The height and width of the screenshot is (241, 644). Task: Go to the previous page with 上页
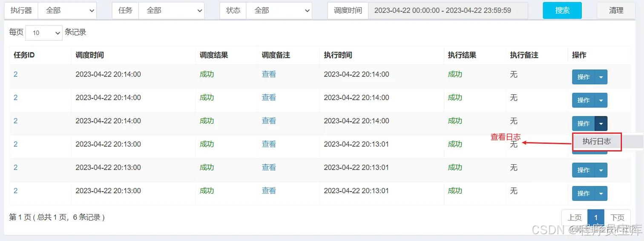pyautogui.click(x=575, y=218)
